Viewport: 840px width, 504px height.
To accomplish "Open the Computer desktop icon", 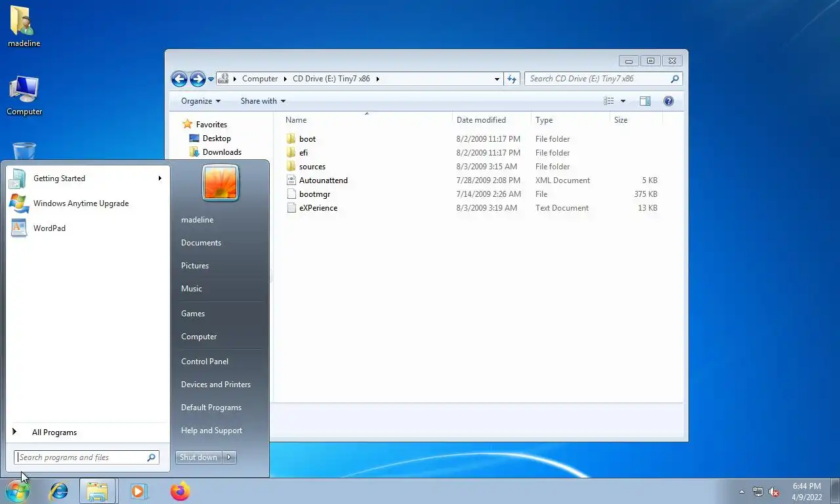I will [24, 96].
